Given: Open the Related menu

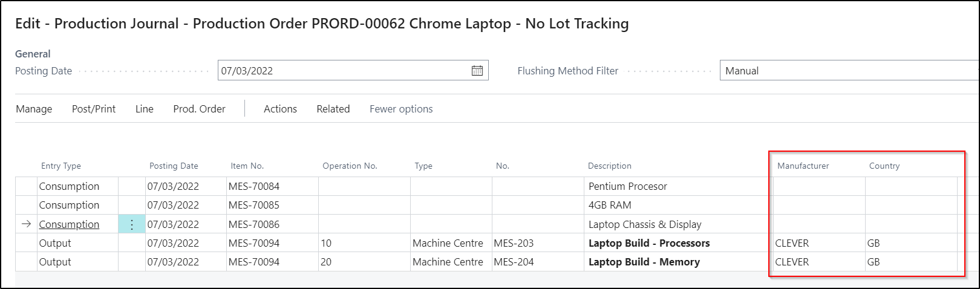Looking at the screenshot, I should pos(333,109).
